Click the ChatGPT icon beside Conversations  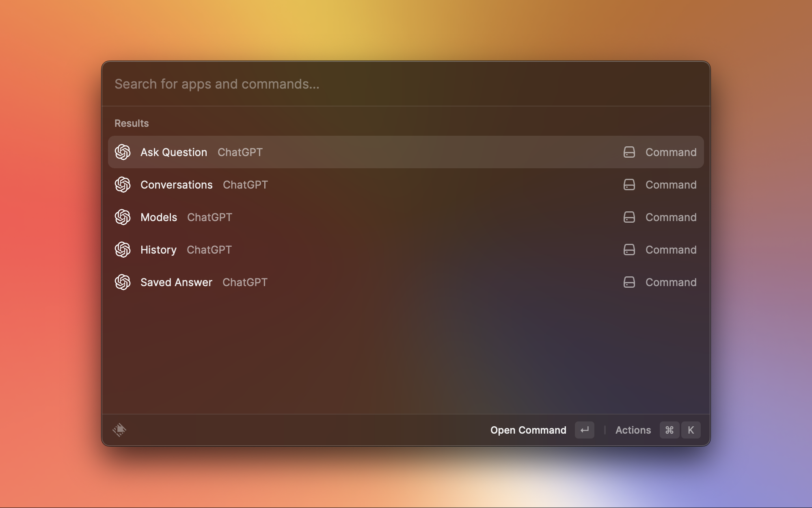point(123,185)
